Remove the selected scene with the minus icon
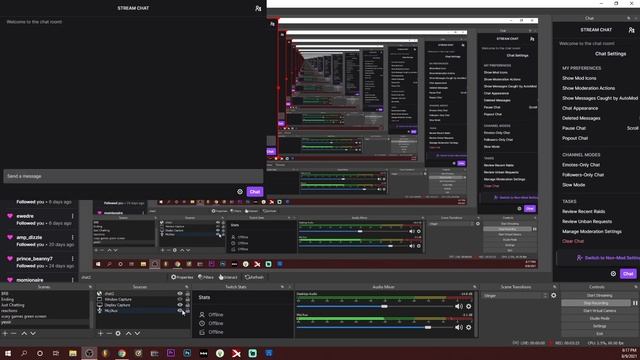 tap(14, 333)
